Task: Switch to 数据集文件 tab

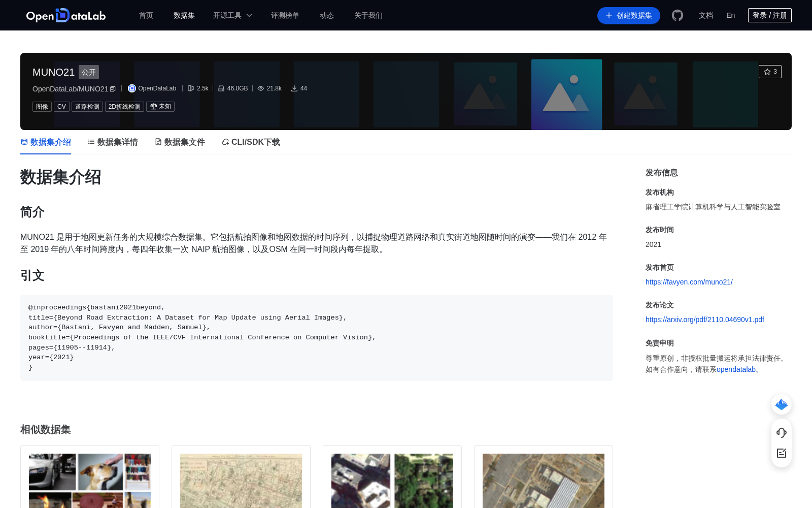Action: point(180,142)
